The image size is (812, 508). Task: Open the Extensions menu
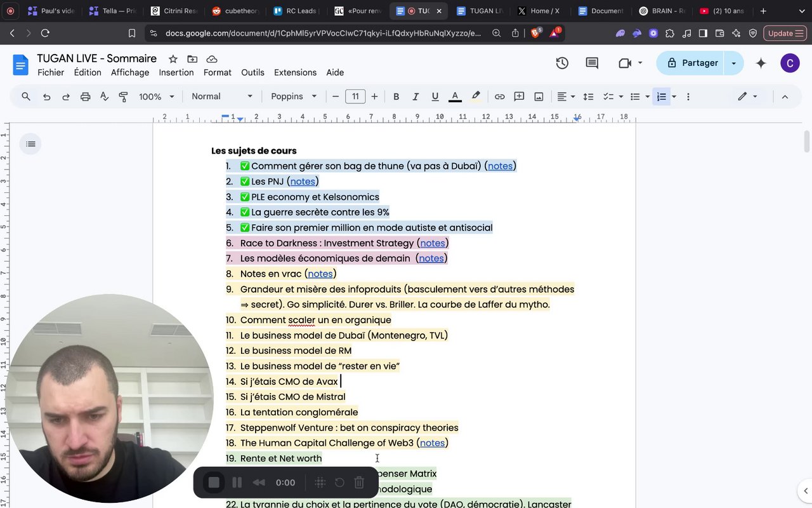295,72
